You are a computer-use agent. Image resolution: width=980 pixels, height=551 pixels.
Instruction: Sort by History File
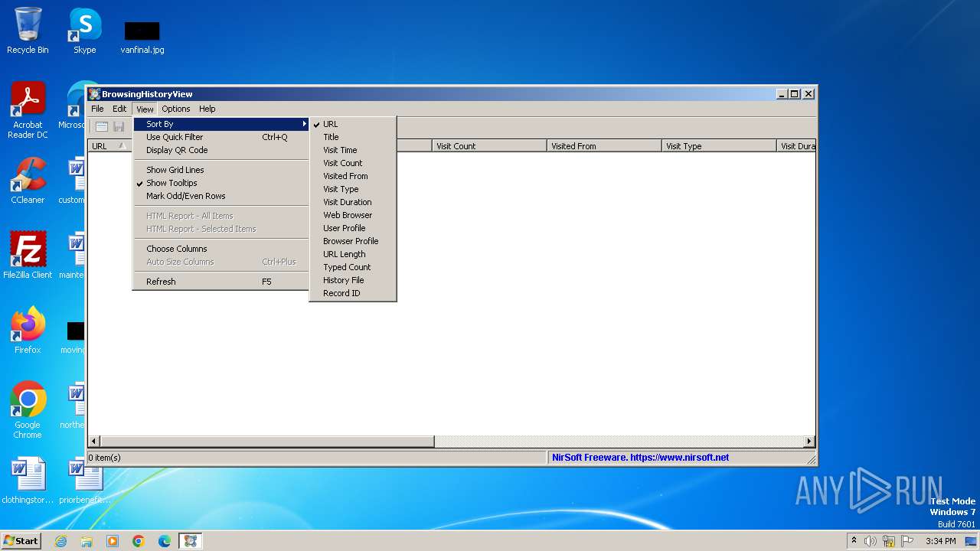pos(353,280)
